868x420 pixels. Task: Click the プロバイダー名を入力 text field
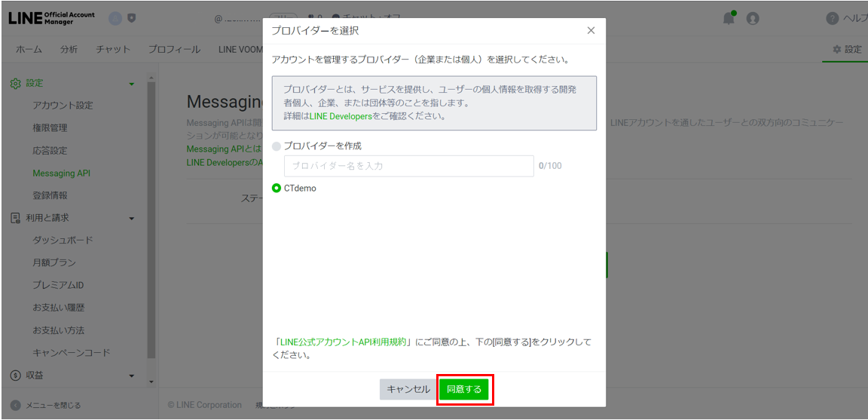(x=408, y=166)
